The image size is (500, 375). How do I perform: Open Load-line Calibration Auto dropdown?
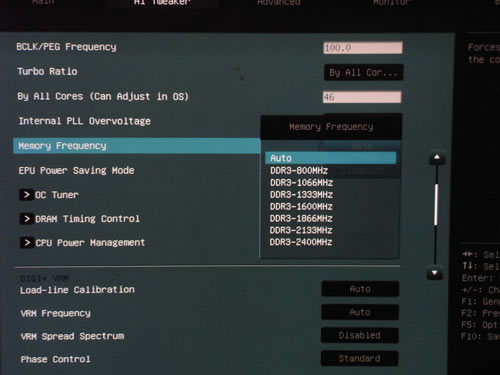coord(360,289)
